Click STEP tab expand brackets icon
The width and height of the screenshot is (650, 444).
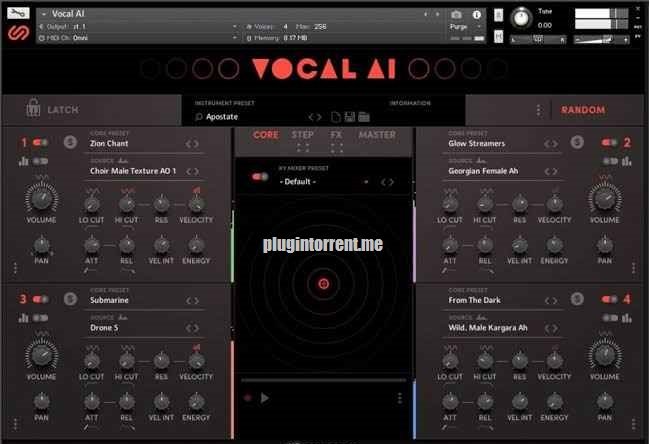click(x=303, y=148)
